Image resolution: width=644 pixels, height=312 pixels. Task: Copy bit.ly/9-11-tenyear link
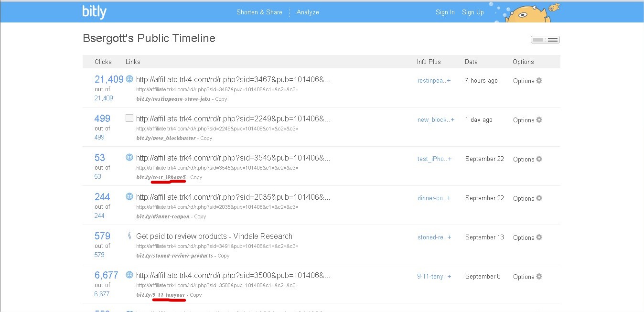[x=196, y=295]
